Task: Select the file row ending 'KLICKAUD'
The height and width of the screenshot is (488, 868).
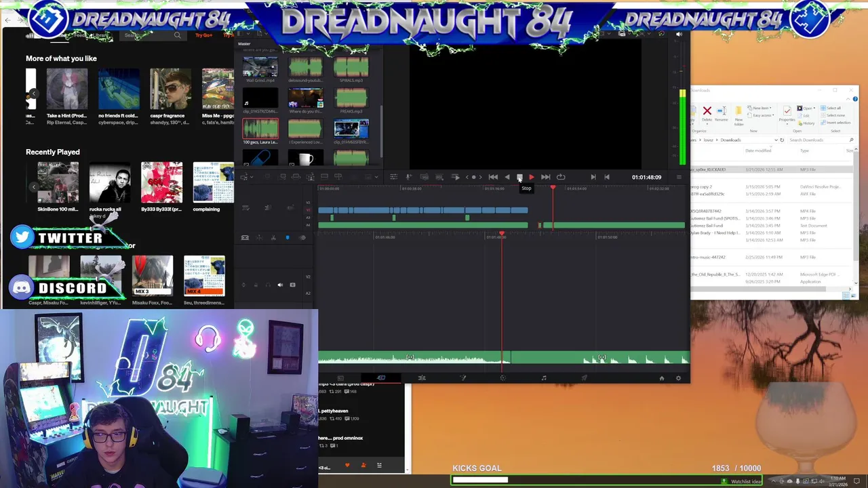Action: click(x=771, y=169)
